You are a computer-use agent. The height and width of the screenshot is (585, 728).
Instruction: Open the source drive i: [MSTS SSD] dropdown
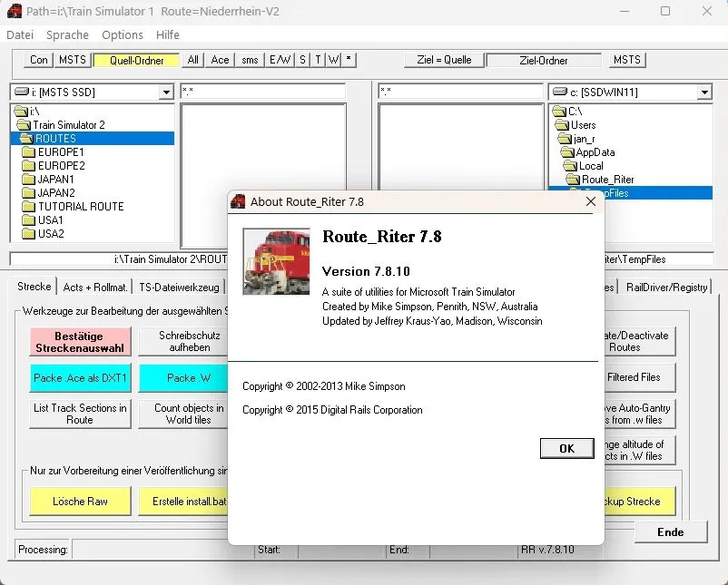[166, 93]
